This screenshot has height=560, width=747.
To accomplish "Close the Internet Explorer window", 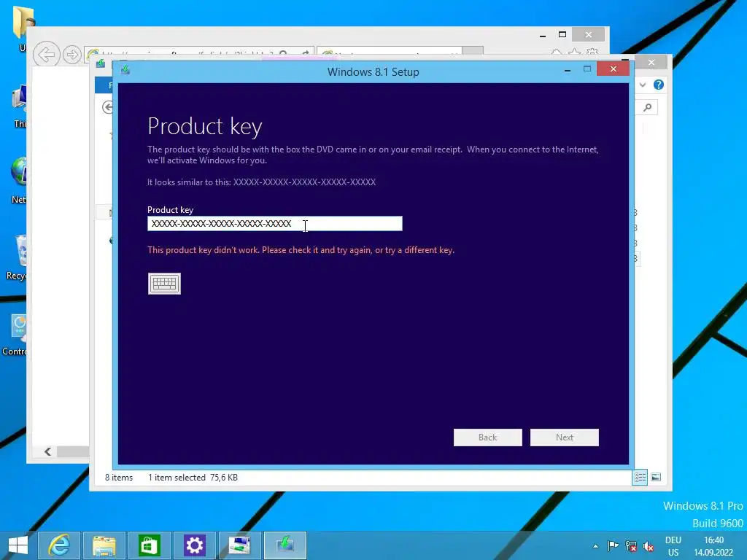I will tap(589, 34).
